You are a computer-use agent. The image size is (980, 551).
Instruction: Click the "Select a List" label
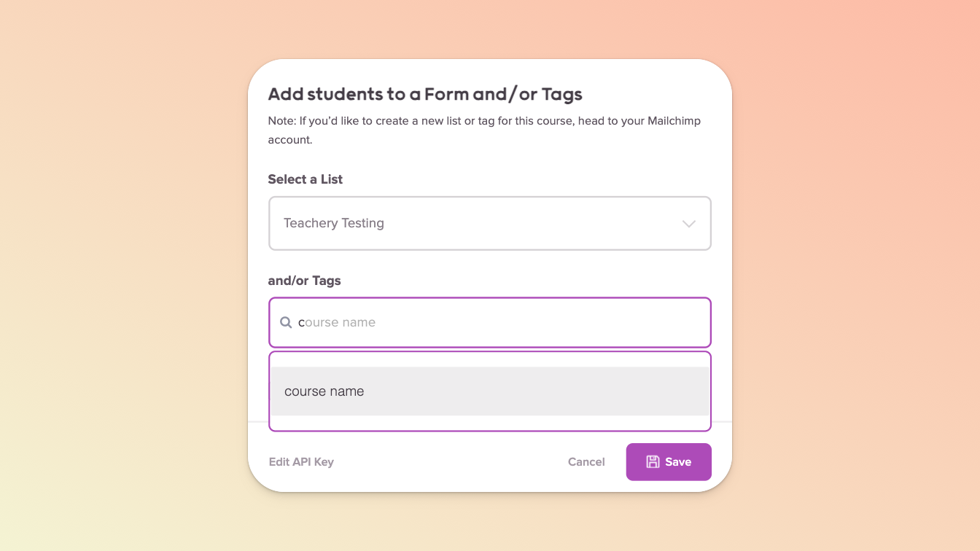(x=305, y=179)
